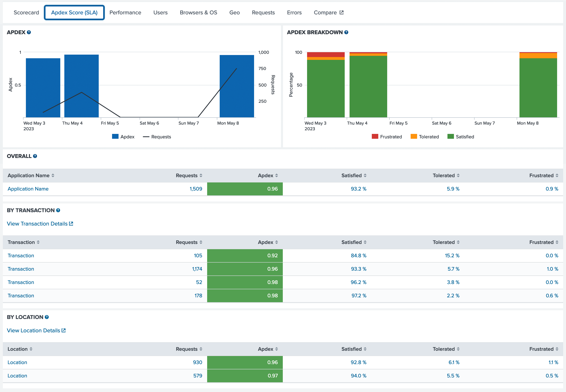
Task: Click the Application Name link in the Overall table
Action: tap(28, 189)
